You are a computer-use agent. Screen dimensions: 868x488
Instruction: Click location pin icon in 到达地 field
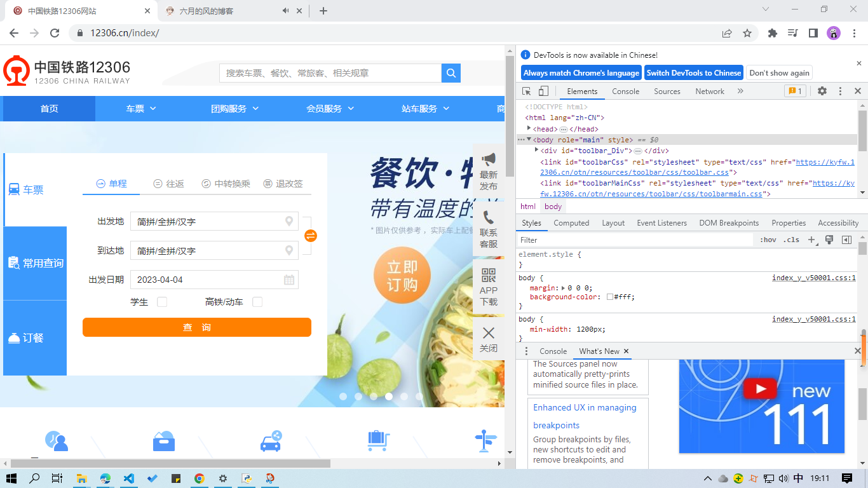point(289,250)
